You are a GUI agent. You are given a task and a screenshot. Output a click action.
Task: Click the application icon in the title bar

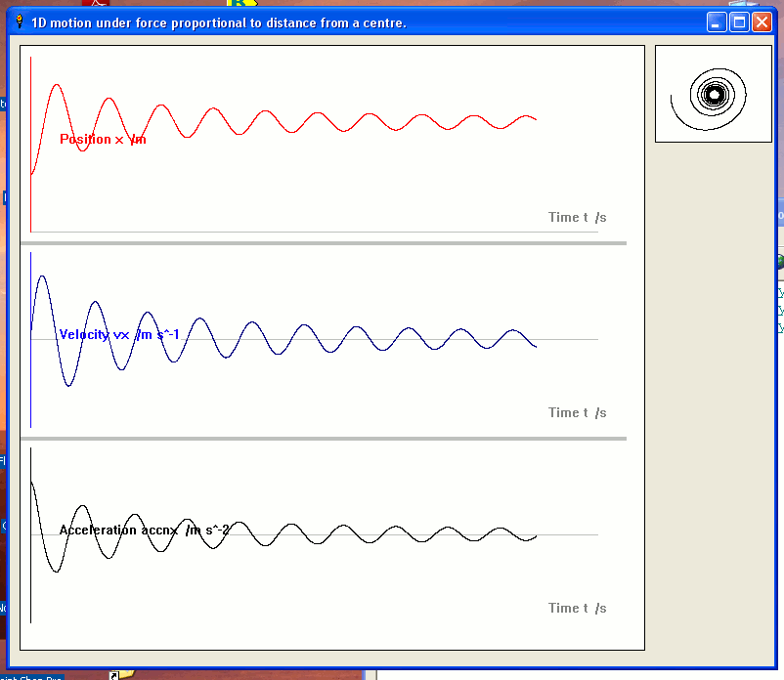tap(18, 21)
